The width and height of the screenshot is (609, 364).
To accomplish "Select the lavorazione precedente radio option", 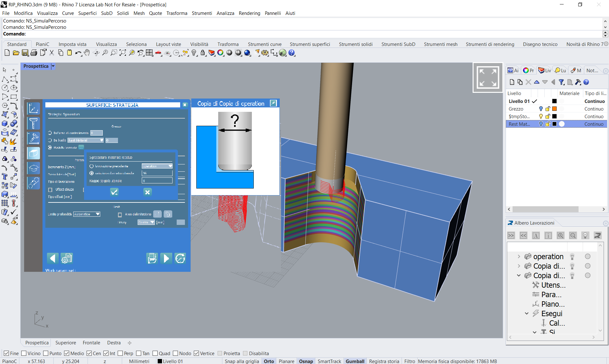I will (92, 166).
